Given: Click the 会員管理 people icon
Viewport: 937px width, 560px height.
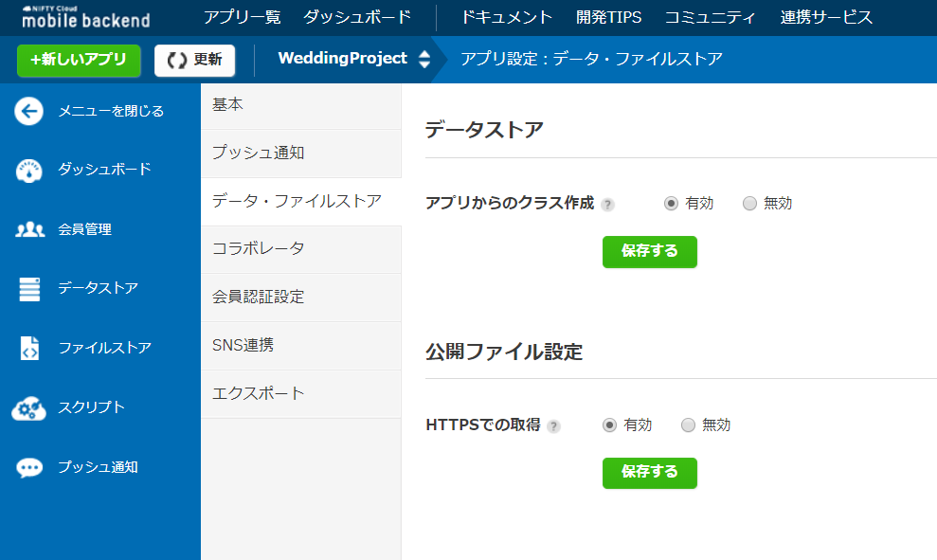Looking at the screenshot, I should (x=29, y=229).
